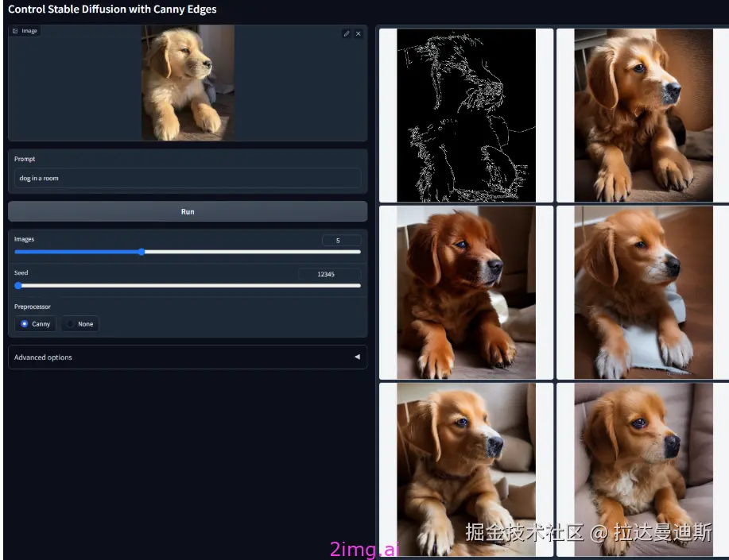Open the Canny edge map output thumbnail
729x560 pixels.
467,115
